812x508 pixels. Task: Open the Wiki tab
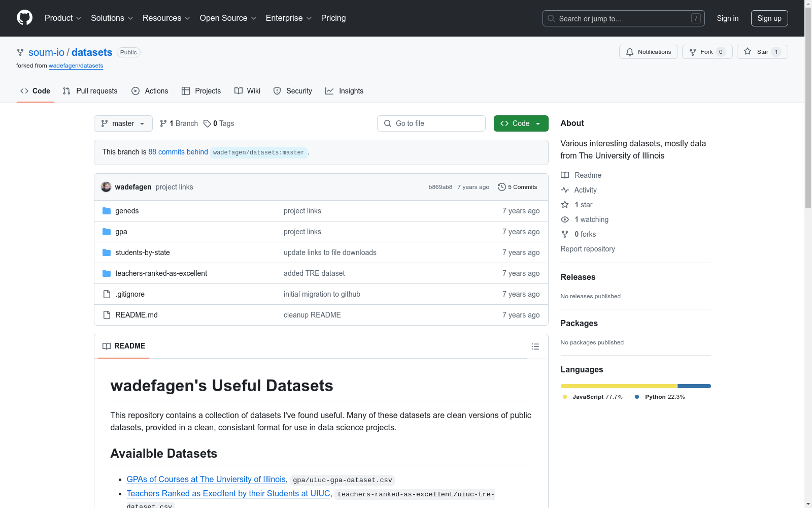coord(247,91)
